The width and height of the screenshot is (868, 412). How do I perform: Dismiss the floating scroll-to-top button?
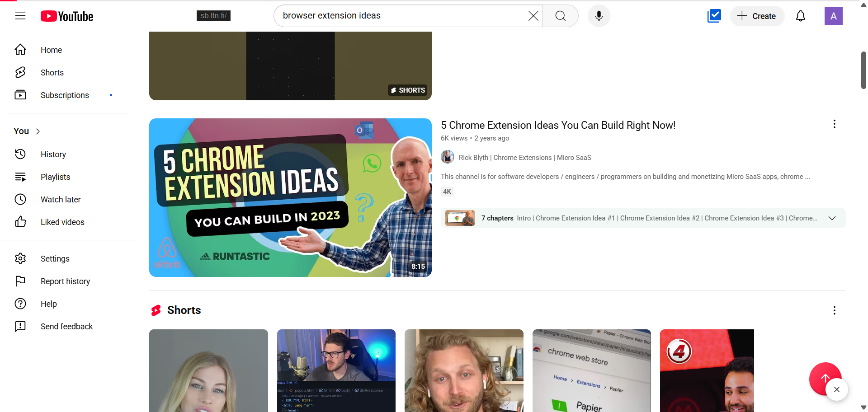point(837,389)
